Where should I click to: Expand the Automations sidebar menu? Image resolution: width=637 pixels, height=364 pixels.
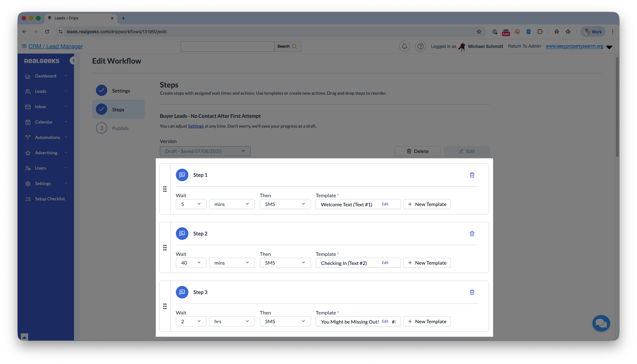tap(47, 137)
